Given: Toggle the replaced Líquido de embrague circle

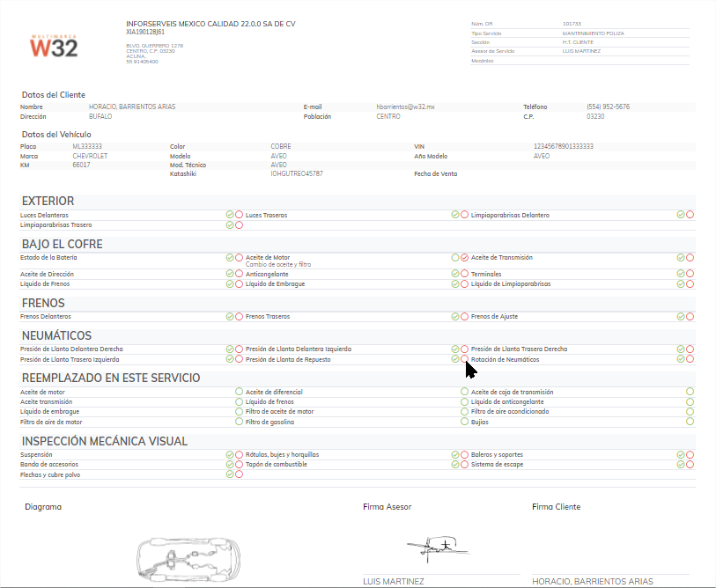Looking at the screenshot, I should coord(239,411).
